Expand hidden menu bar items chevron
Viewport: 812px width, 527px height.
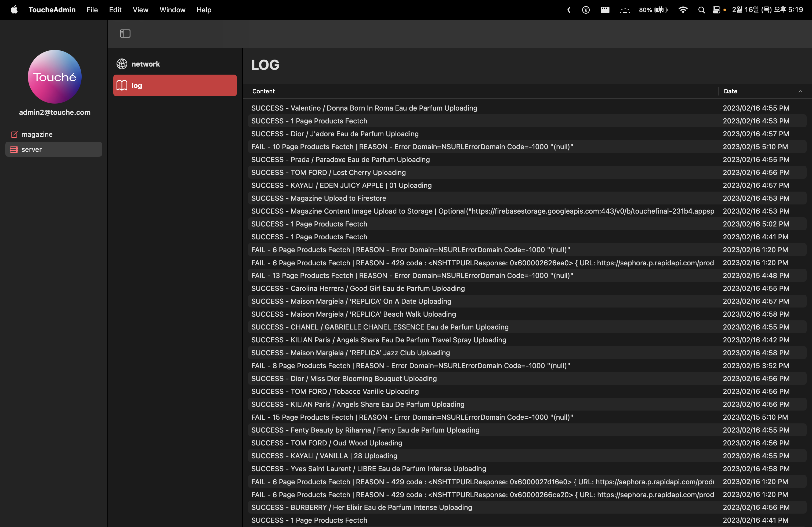click(569, 10)
